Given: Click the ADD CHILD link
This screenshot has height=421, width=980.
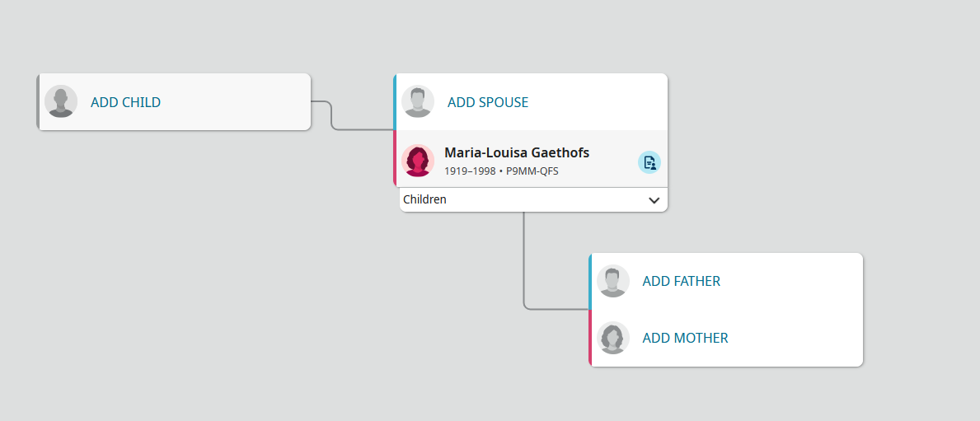Looking at the screenshot, I should [125, 102].
